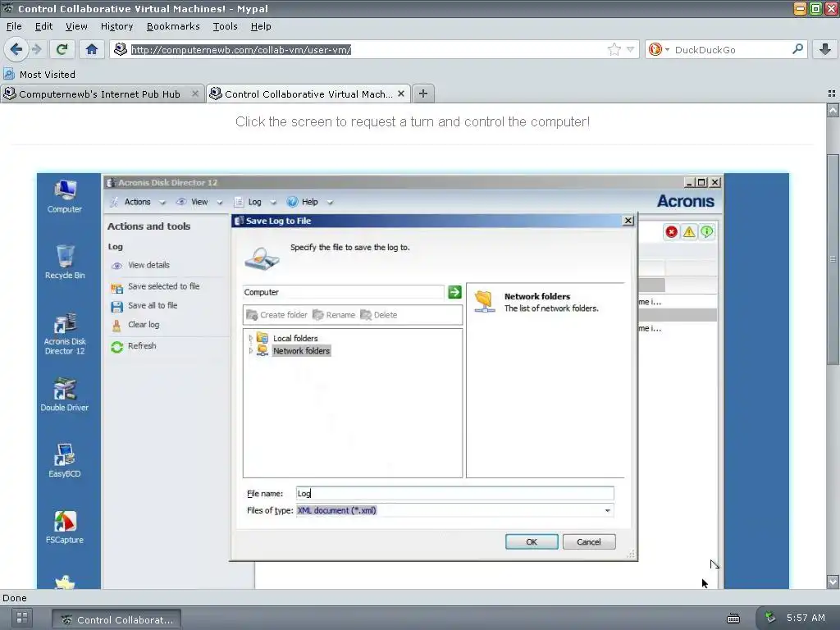Click the Save all to file disk icon
Viewport: 840px width, 630px height.
click(x=116, y=306)
